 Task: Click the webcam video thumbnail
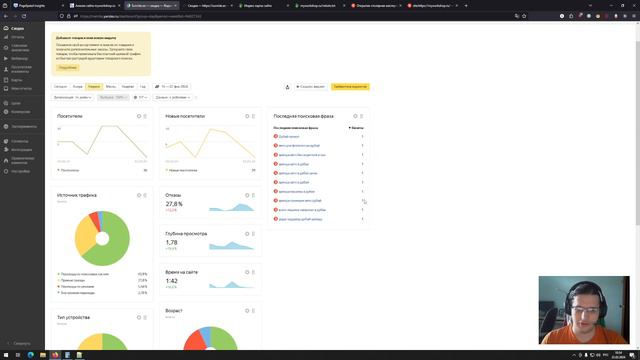point(584,310)
